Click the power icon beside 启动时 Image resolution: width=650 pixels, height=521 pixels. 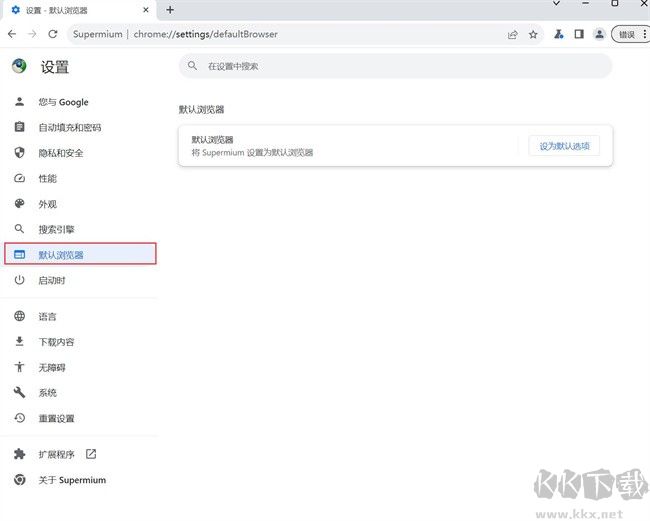point(19,280)
